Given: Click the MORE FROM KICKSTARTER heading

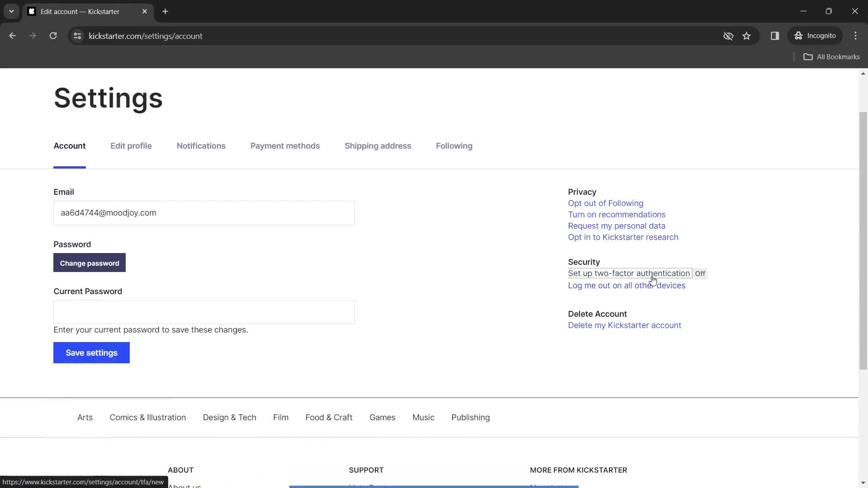Looking at the screenshot, I should coord(579,470).
